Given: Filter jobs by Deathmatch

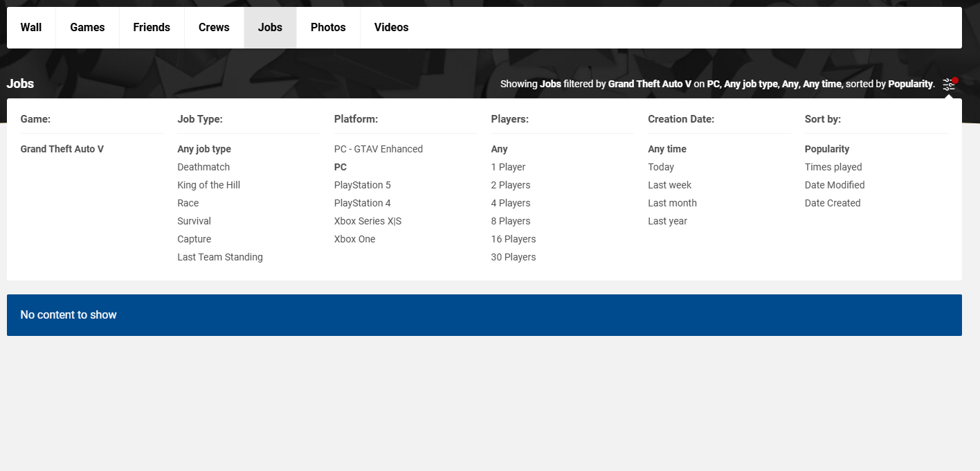Looking at the screenshot, I should tap(203, 167).
